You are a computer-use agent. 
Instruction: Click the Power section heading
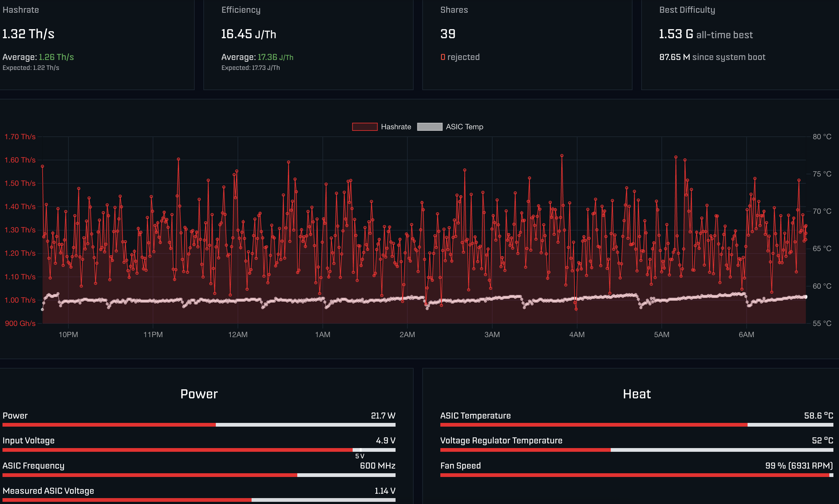[x=199, y=394]
